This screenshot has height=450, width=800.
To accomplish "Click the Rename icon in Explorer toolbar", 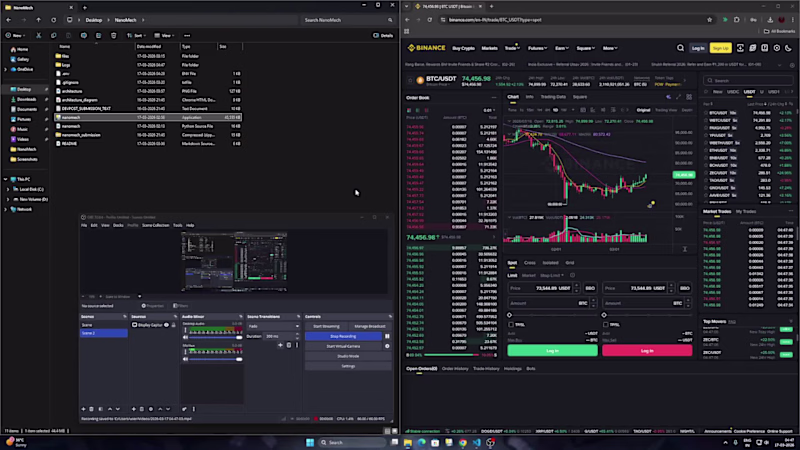I will (x=84, y=36).
